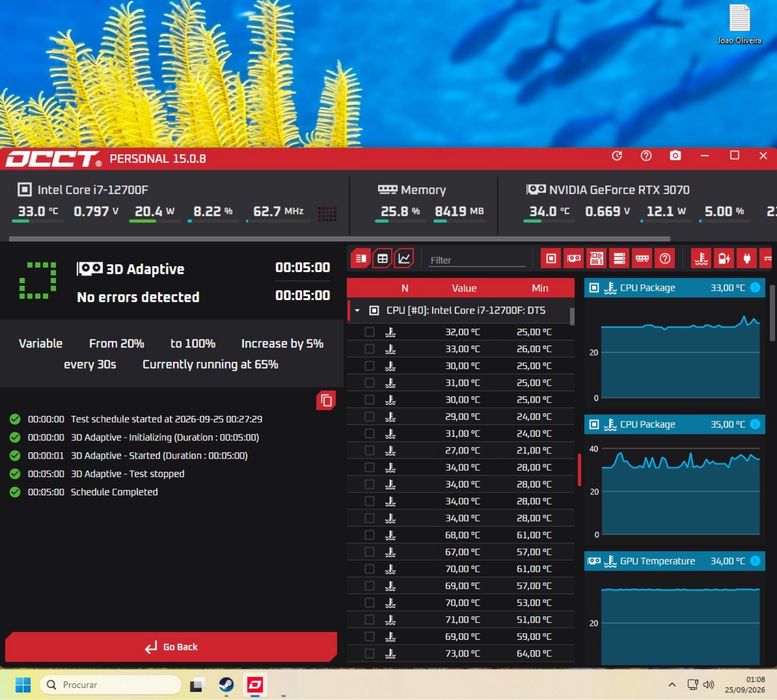Filter sensors by temperature thermometer icon

tap(701, 259)
